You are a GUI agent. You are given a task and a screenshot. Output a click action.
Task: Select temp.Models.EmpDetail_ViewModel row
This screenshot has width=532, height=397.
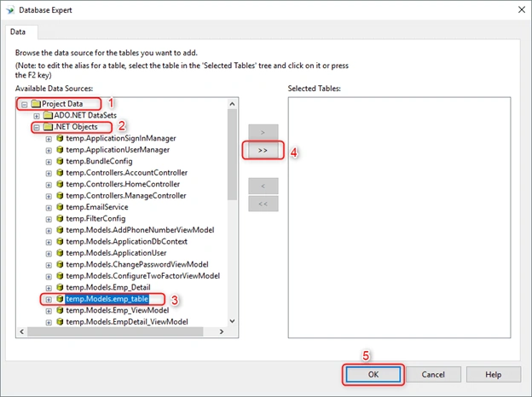[x=127, y=322]
